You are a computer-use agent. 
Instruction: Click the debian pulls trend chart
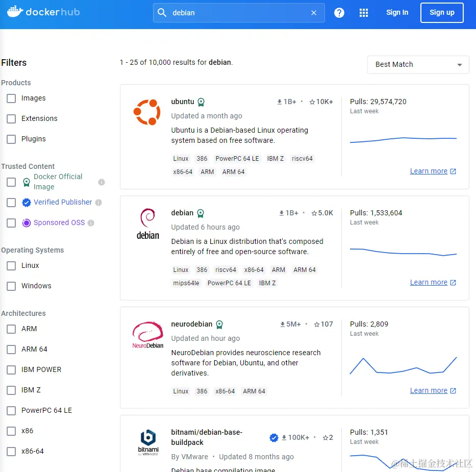coord(403,252)
